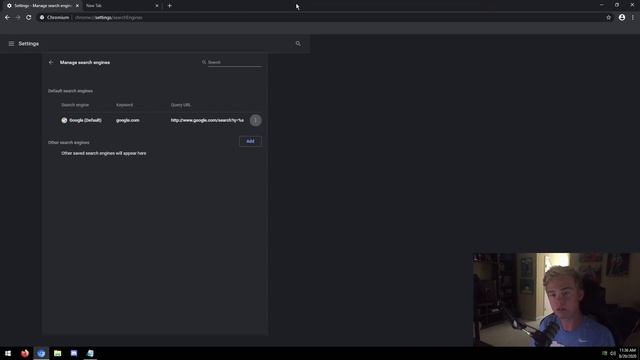Click the taskbar clock showing date and time
Image resolution: width=640 pixels, height=360 pixels.
(628, 353)
